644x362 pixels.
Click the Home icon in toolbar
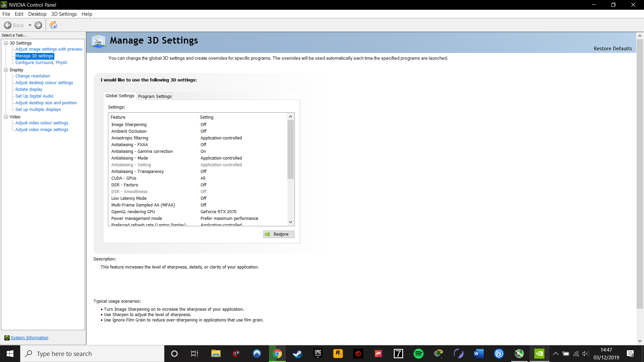click(53, 25)
